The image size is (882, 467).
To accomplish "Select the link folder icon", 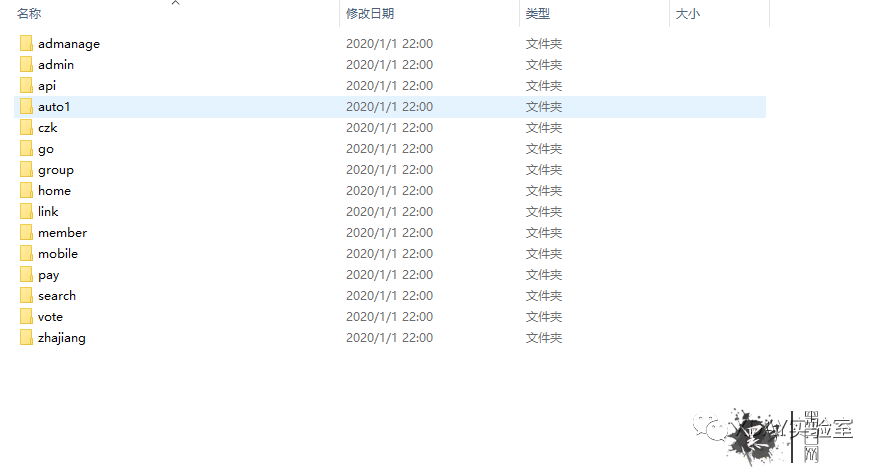I will (x=26, y=212).
